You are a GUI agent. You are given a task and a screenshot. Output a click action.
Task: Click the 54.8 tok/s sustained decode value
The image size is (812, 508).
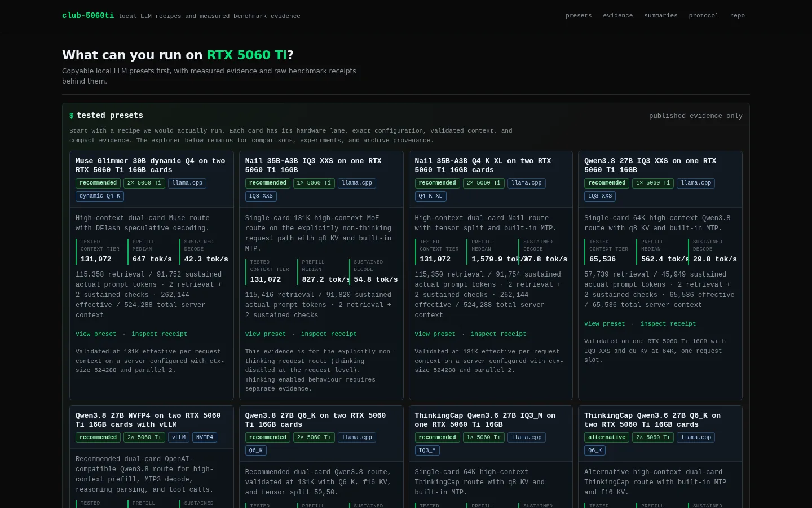coord(376,279)
